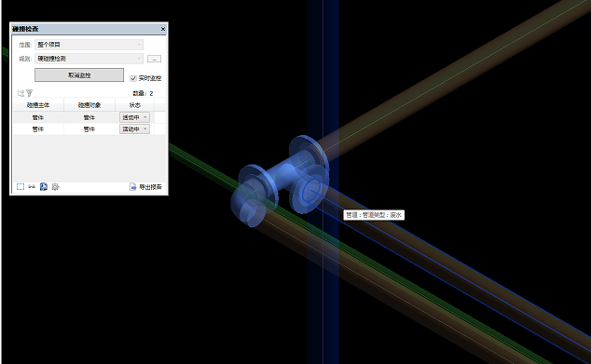Click the 碰撞对象 column header
The width and height of the screenshot is (591, 364).
(x=89, y=105)
